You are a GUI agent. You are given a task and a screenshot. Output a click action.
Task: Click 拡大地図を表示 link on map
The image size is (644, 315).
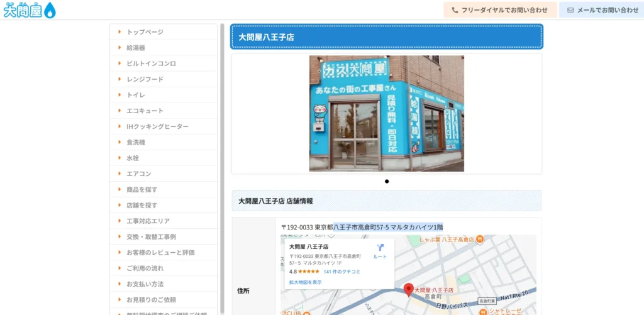pos(305,282)
